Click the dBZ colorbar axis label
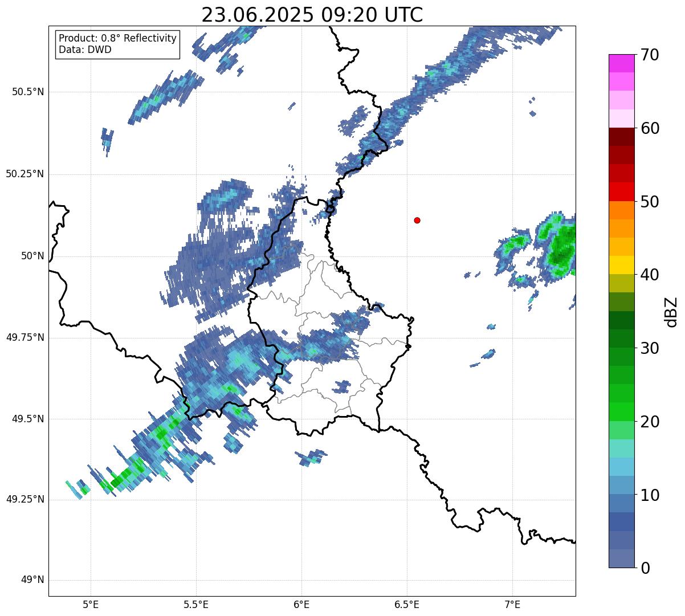Screen dimensions: 685x616 tap(671, 312)
